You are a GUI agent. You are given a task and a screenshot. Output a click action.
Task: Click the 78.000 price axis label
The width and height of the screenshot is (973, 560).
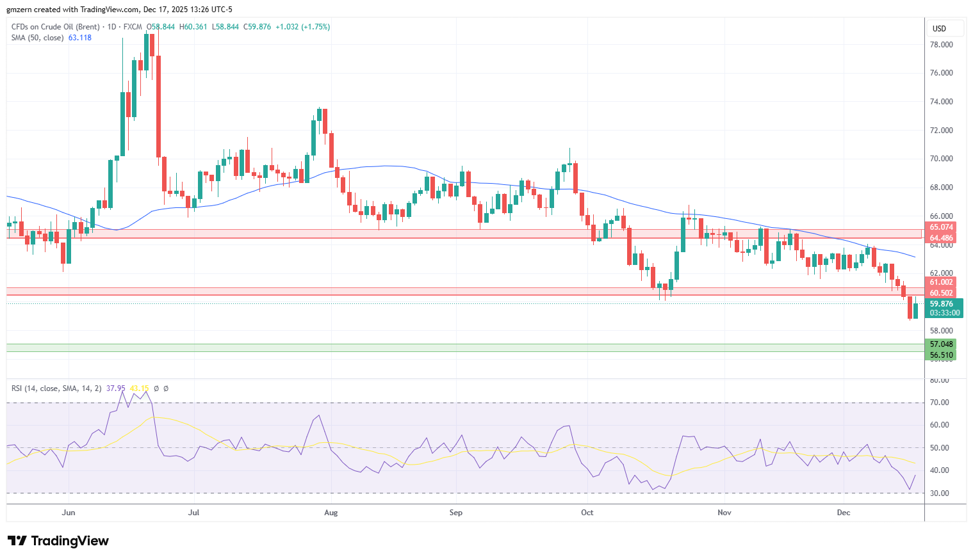[941, 45]
